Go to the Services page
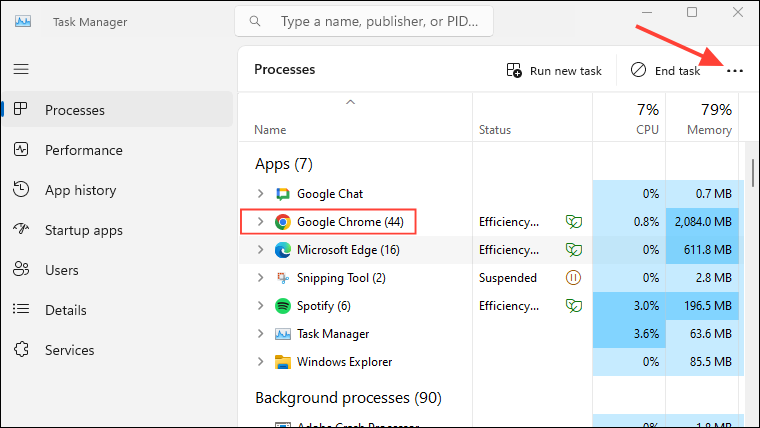The width and height of the screenshot is (760, 428). coord(69,350)
